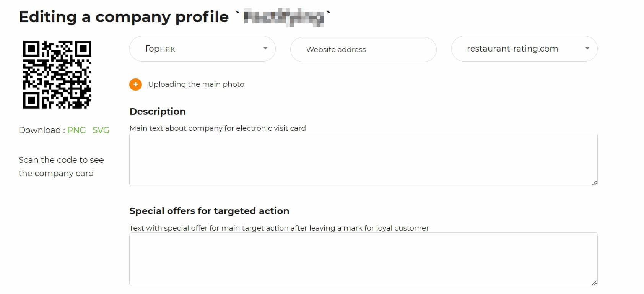Click Special offers for targeted action heading
This screenshot has height=294, width=644.
[209, 211]
